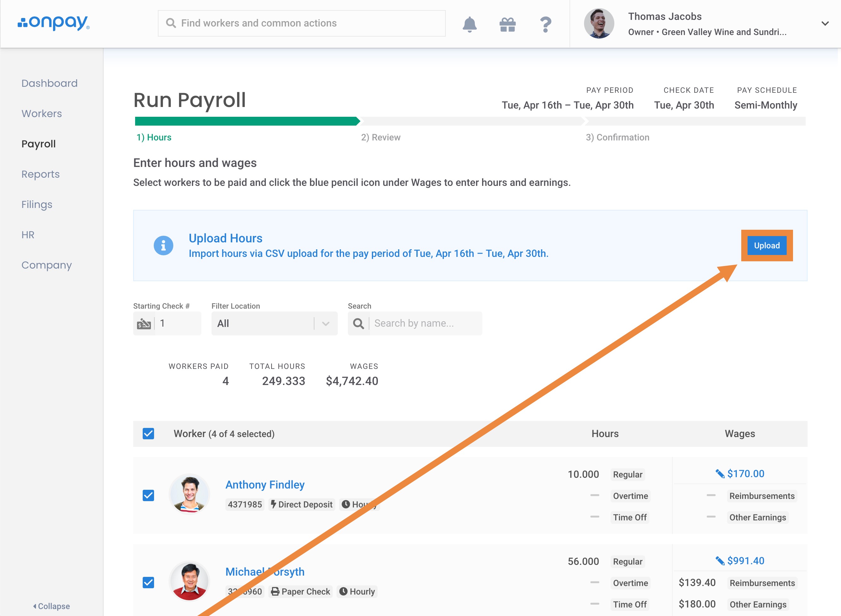Collapse the left sidebar

pyautogui.click(x=51, y=606)
